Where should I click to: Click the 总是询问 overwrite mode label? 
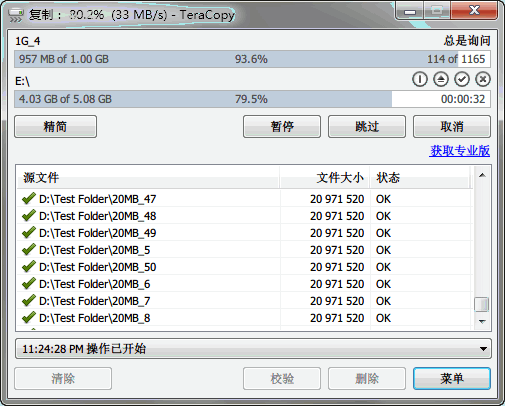[467, 41]
